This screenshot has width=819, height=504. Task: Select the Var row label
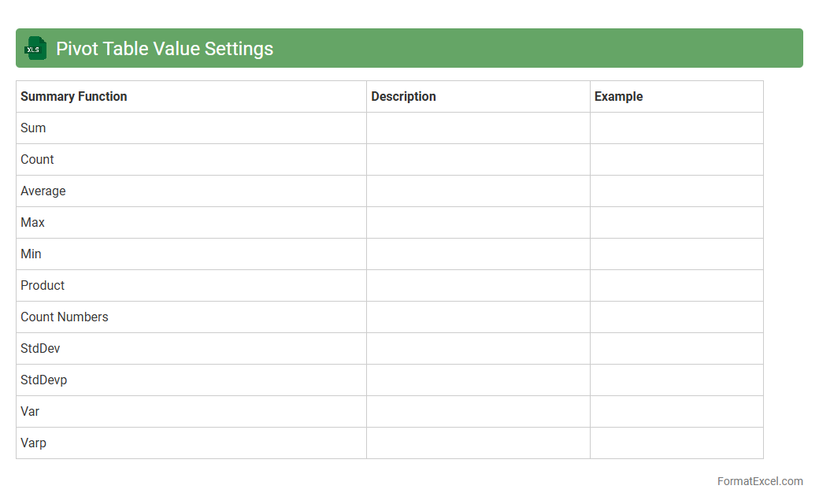(x=30, y=411)
